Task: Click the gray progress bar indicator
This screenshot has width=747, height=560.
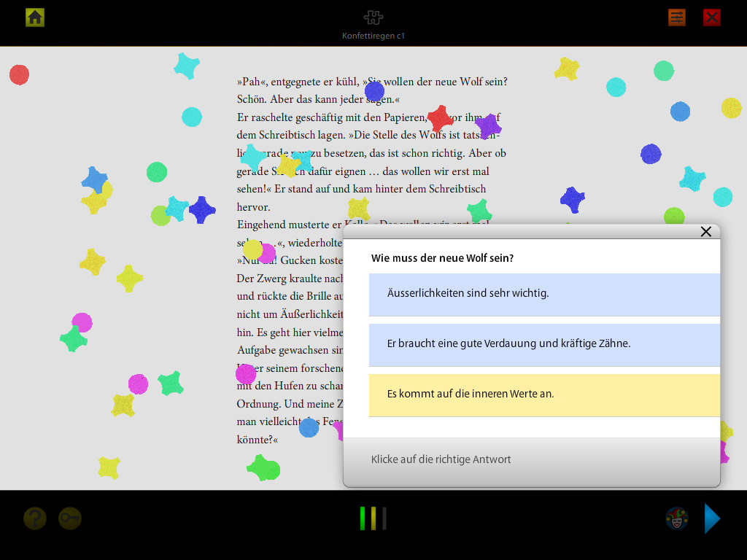Action: 384,518
